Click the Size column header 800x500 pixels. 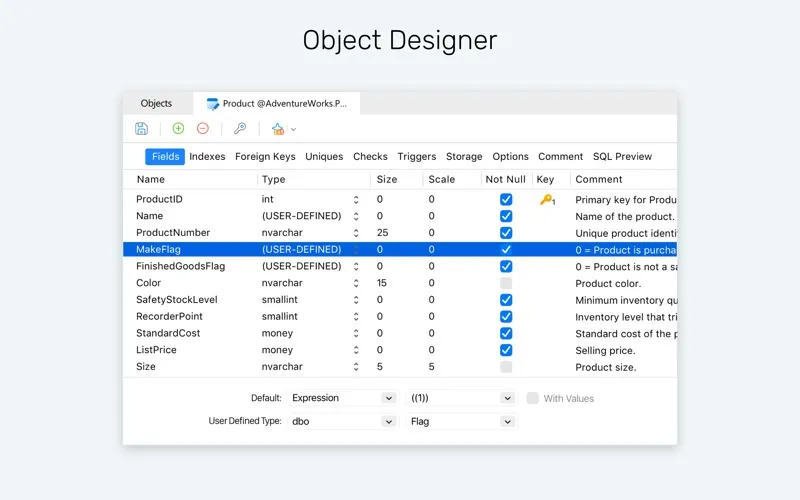coord(387,180)
